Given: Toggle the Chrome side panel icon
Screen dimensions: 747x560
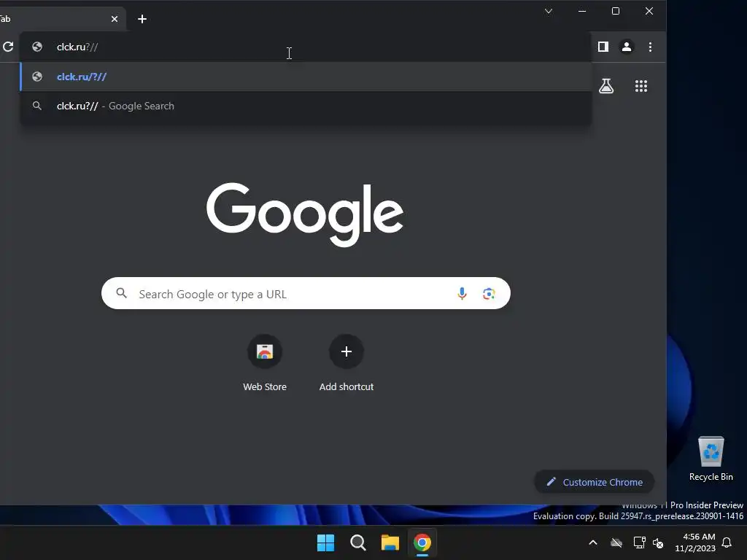Looking at the screenshot, I should tap(603, 47).
